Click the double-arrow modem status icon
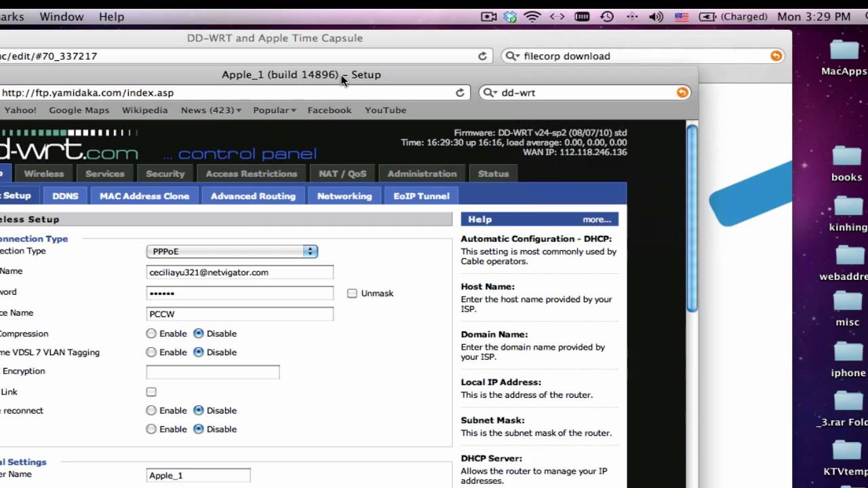 (557, 17)
